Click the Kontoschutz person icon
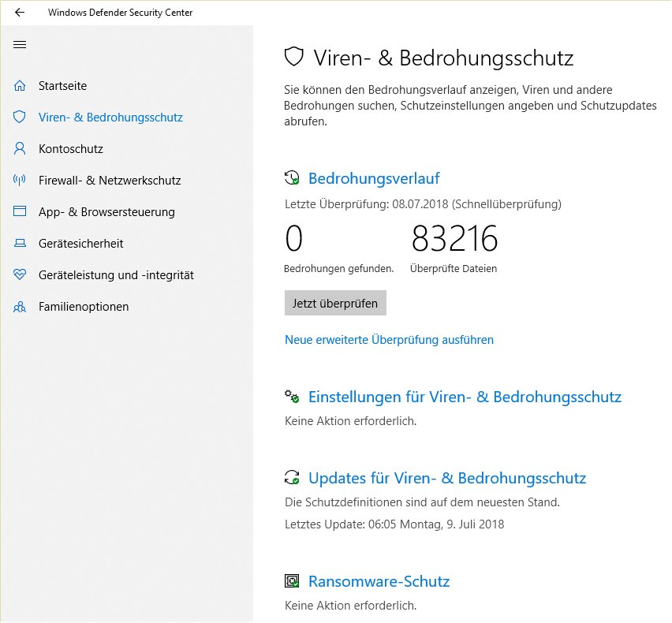The width and height of the screenshot is (672, 623). tap(20, 149)
